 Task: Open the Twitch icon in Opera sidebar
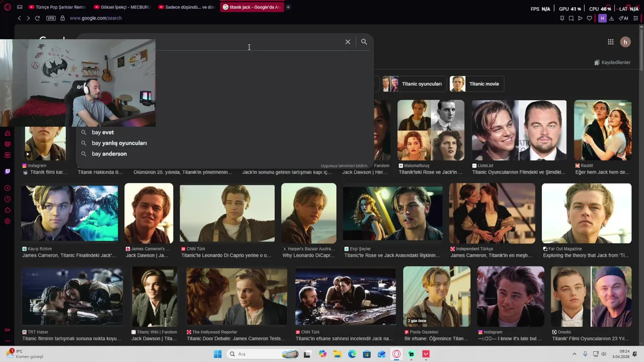[8, 171]
